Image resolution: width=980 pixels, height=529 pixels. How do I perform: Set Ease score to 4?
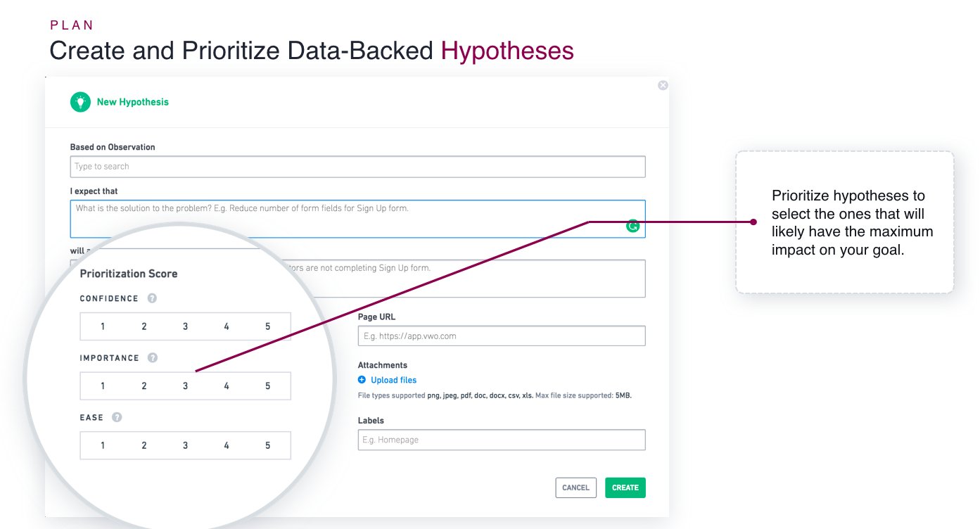pos(227,445)
